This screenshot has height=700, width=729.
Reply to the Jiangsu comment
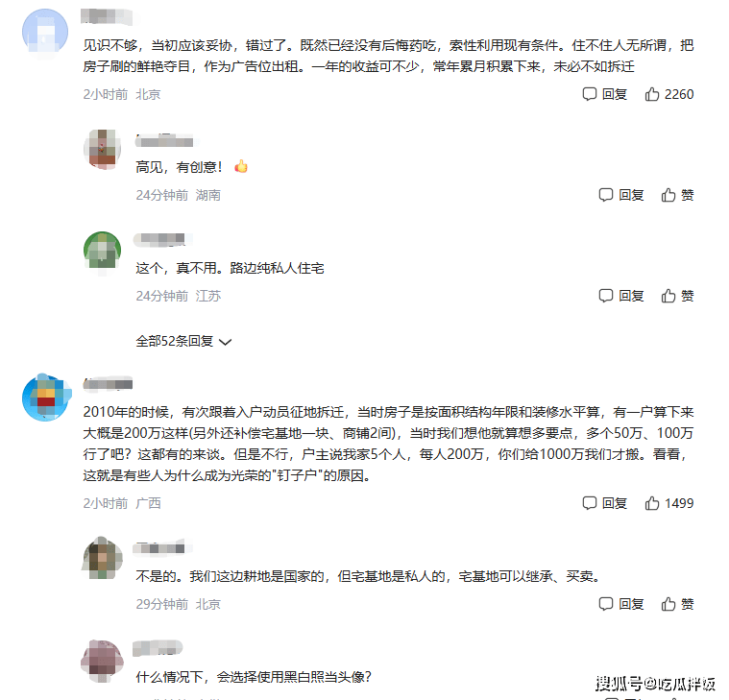[x=621, y=296]
